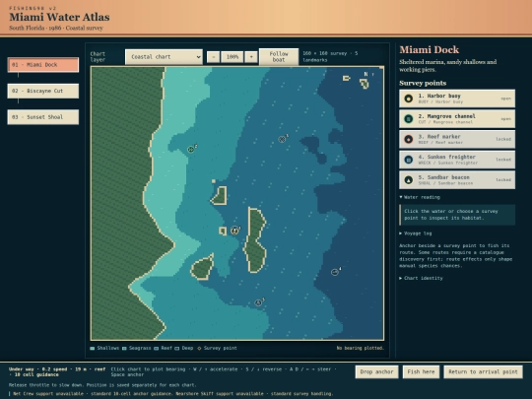Image resolution: width=532 pixels, height=399 pixels.
Task: Switch to 03 - Sunset Shoal chart
Action: (43, 117)
